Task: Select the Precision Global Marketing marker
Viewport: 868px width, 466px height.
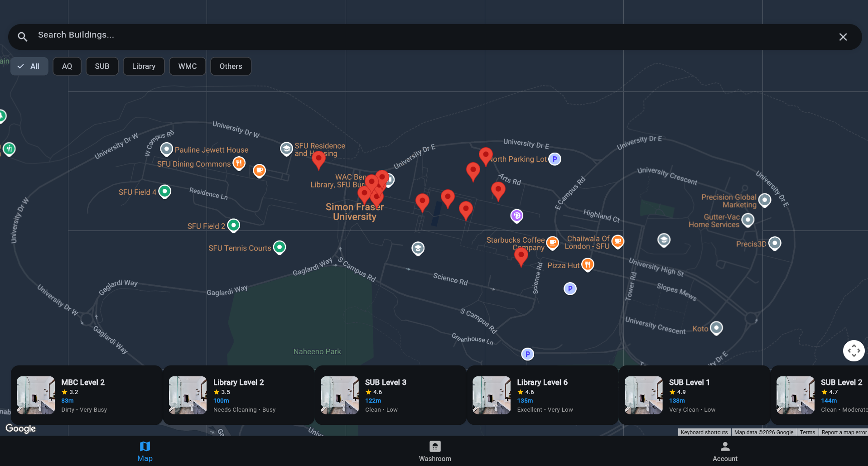Action: point(765,200)
